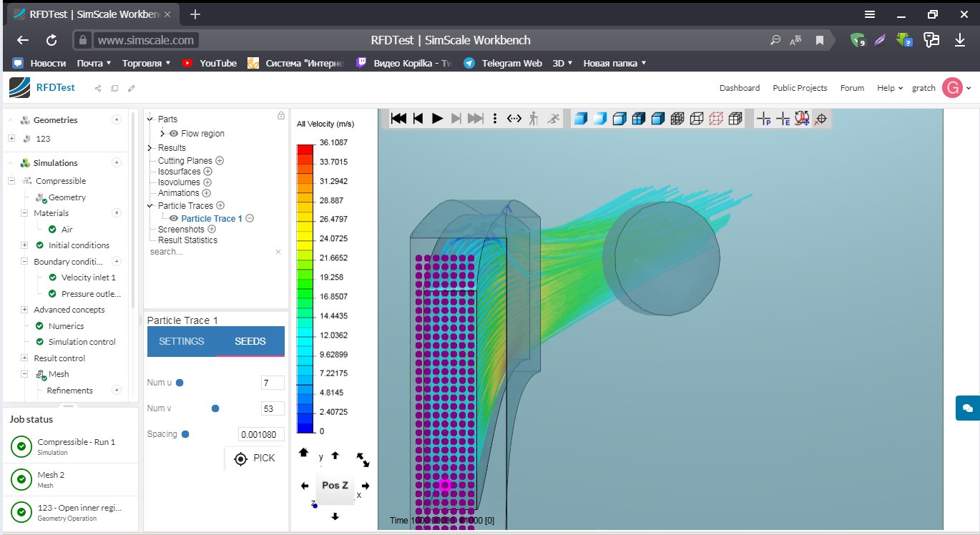The height and width of the screenshot is (535, 980).
Task: Add a new Isovolume
Action: [207, 182]
